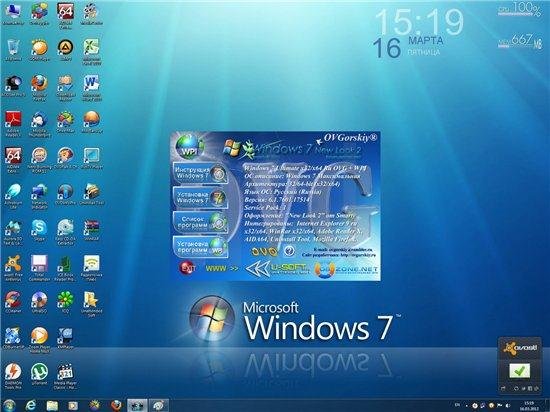Launch AIMP from its desktop shortcut
Screen dimensions: 550x412
[x=65, y=50]
